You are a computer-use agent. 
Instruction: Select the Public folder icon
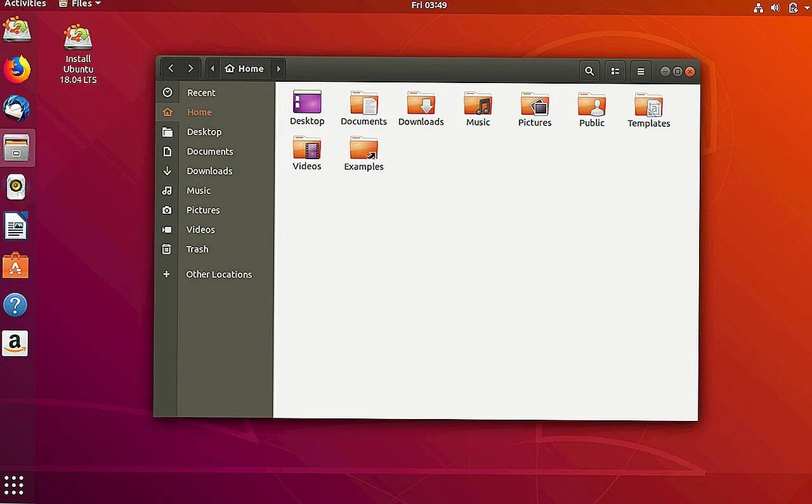pyautogui.click(x=592, y=104)
